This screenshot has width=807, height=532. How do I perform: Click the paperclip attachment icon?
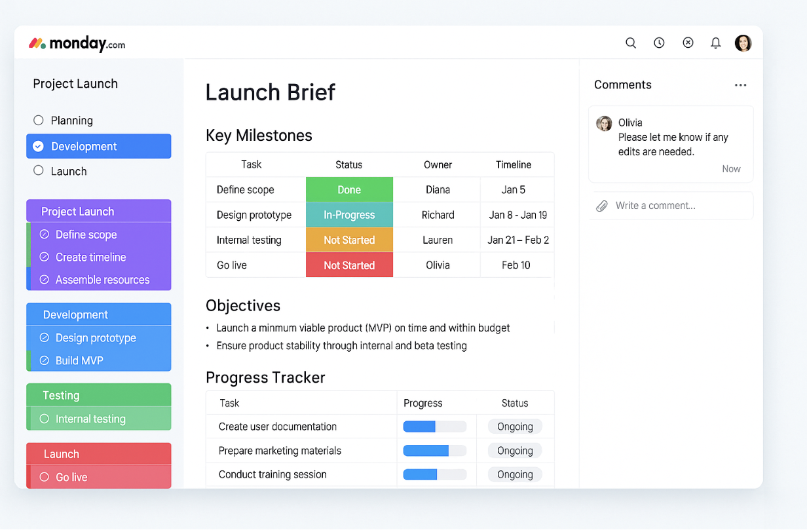[602, 206]
